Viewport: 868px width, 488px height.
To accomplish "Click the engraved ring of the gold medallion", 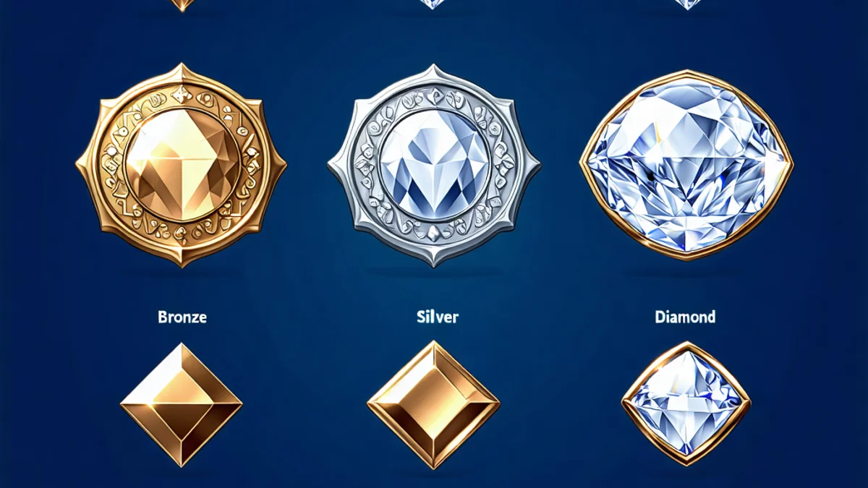I will (181, 100).
